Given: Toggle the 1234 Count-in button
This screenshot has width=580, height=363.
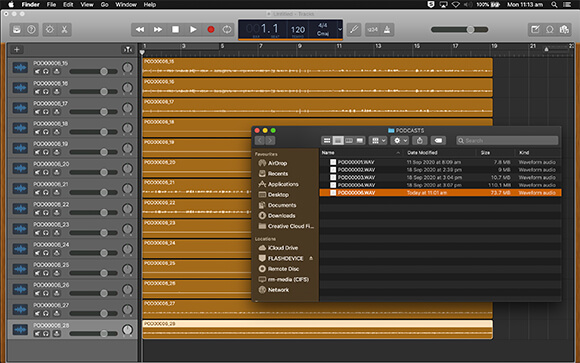Looking at the screenshot, I should coord(372,30).
